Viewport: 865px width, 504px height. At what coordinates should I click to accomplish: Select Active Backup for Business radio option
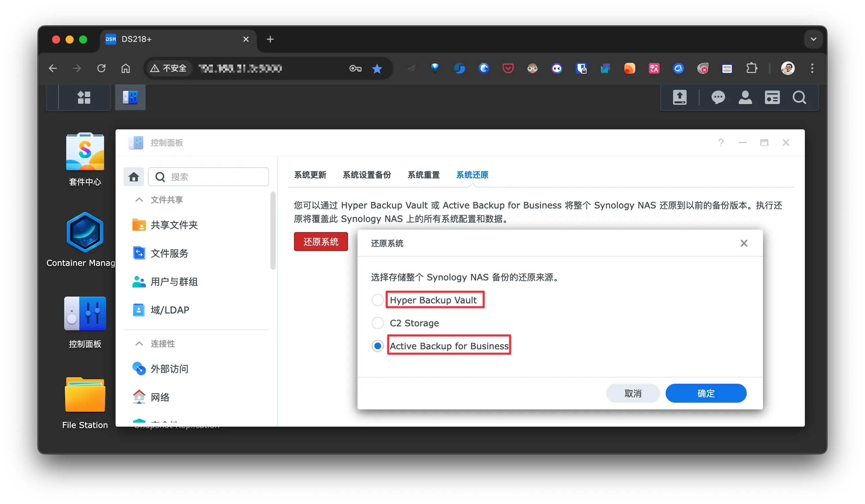coord(377,346)
